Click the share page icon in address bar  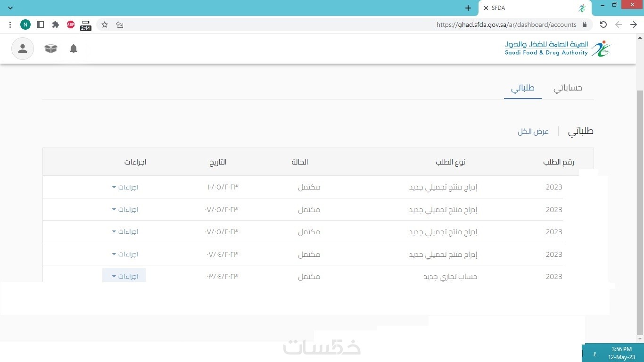coord(120,25)
